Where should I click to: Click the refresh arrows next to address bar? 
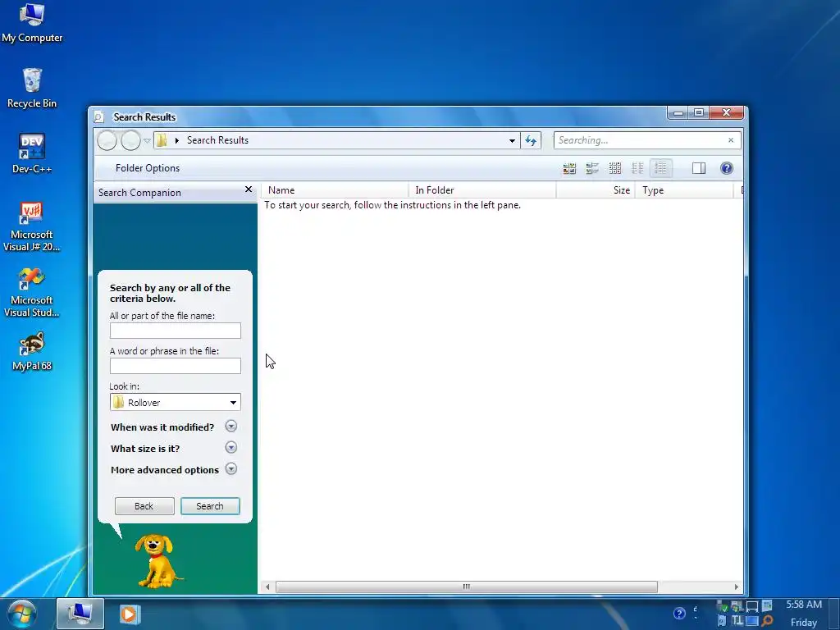(x=531, y=140)
